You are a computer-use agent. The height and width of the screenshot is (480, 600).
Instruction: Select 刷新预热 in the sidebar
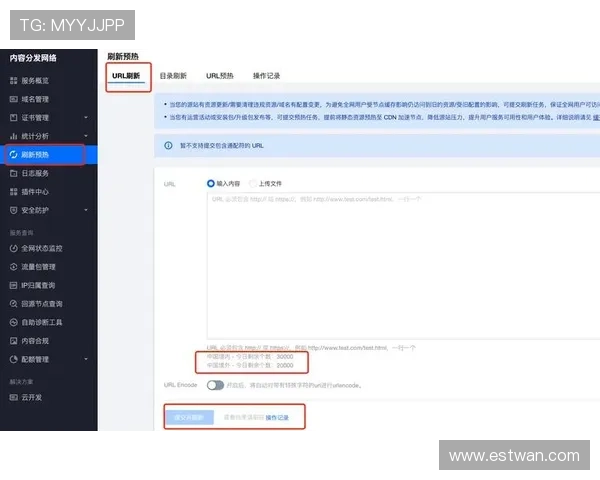pyautogui.click(x=35, y=155)
